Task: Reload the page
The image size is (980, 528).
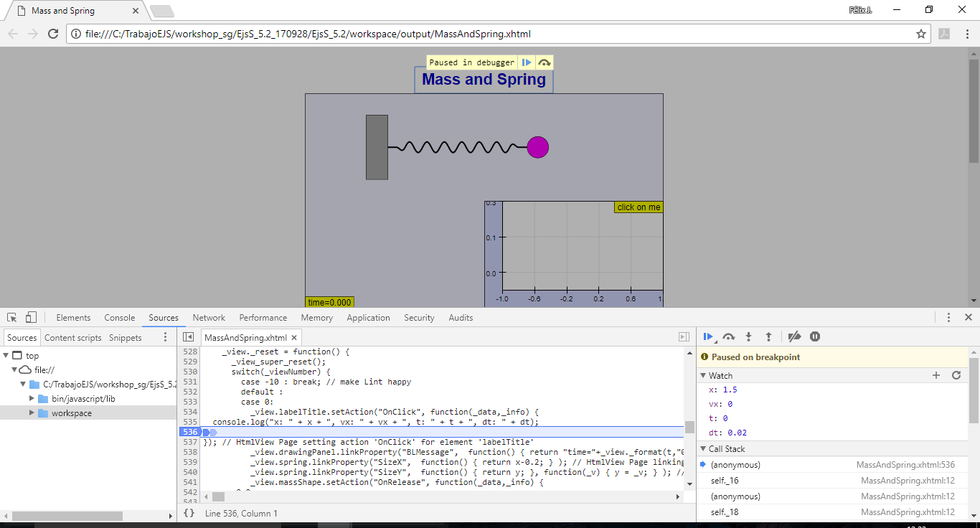Action: point(52,34)
